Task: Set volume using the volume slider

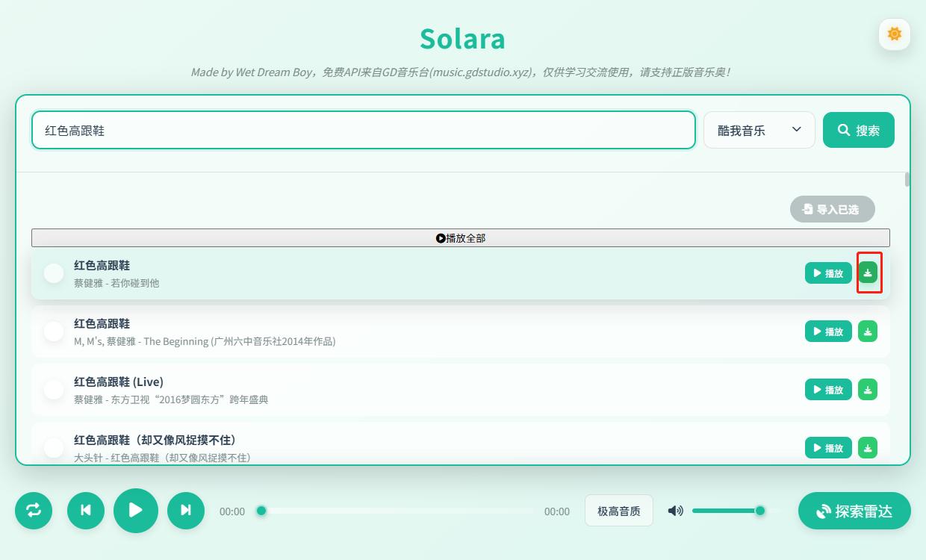Action: pyautogui.click(x=728, y=511)
